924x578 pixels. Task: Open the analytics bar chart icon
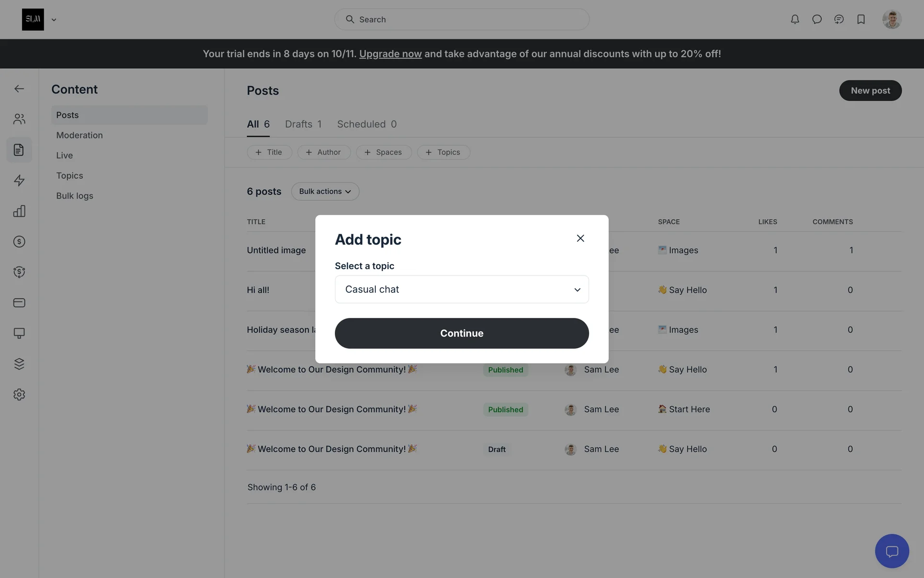(19, 211)
